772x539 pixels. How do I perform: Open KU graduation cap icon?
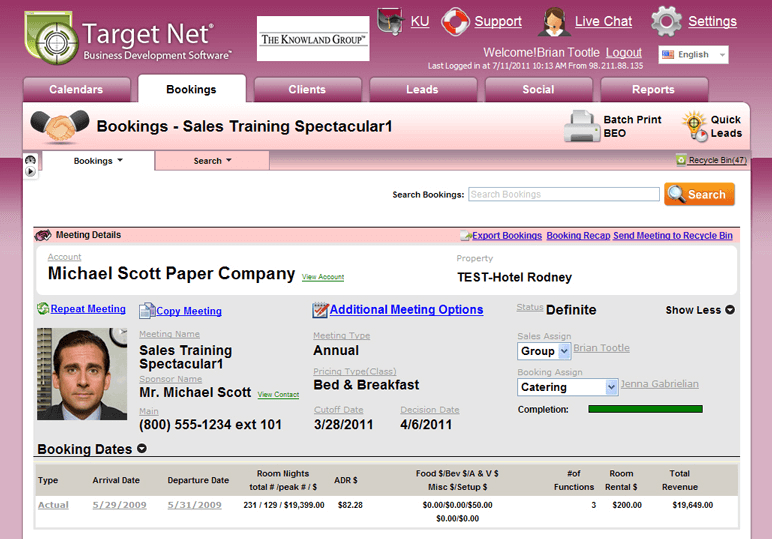pyautogui.click(x=390, y=22)
